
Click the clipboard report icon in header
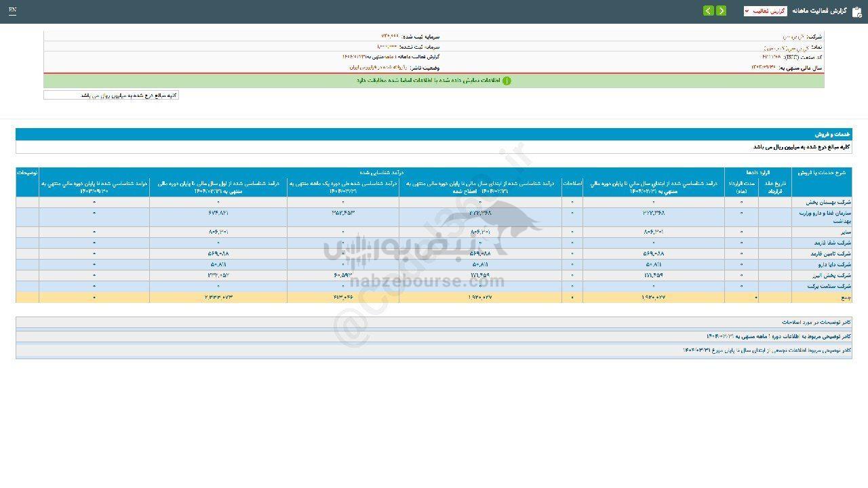(856, 12)
